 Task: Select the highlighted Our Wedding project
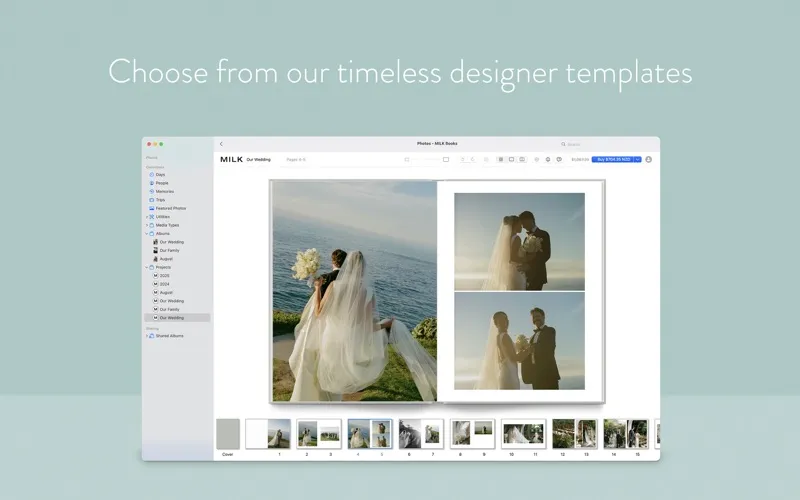pos(177,318)
